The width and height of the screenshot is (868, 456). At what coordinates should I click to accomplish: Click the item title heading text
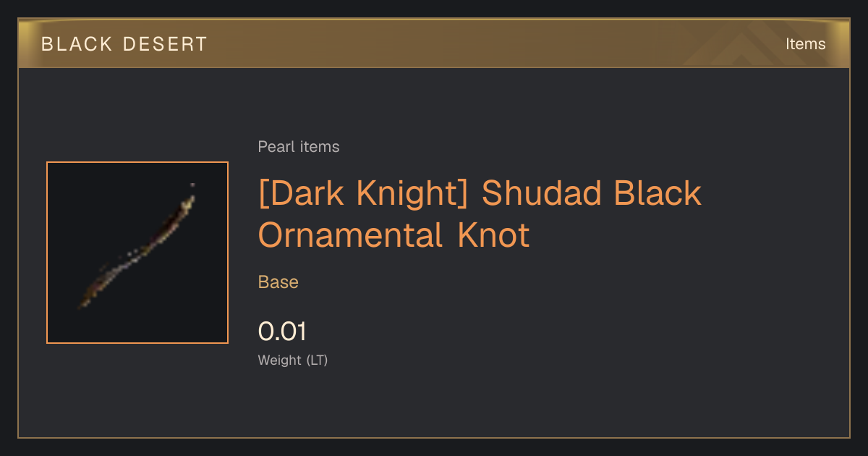coord(480,214)
